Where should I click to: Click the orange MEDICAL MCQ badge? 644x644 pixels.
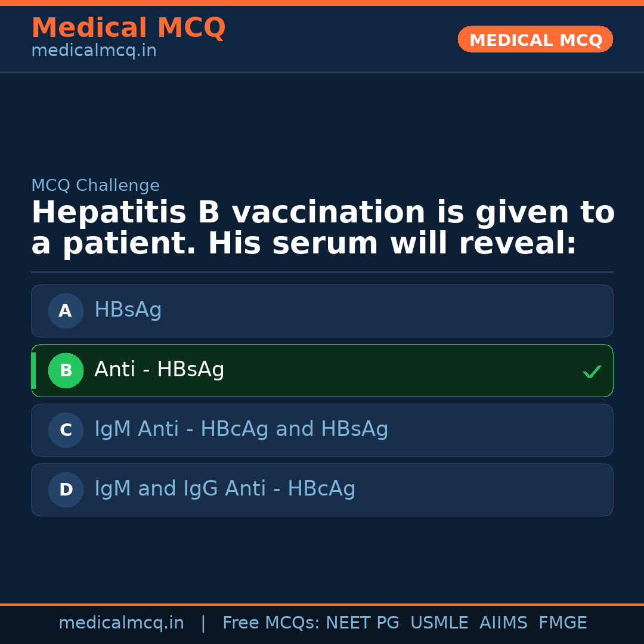(x=535, y=39)
